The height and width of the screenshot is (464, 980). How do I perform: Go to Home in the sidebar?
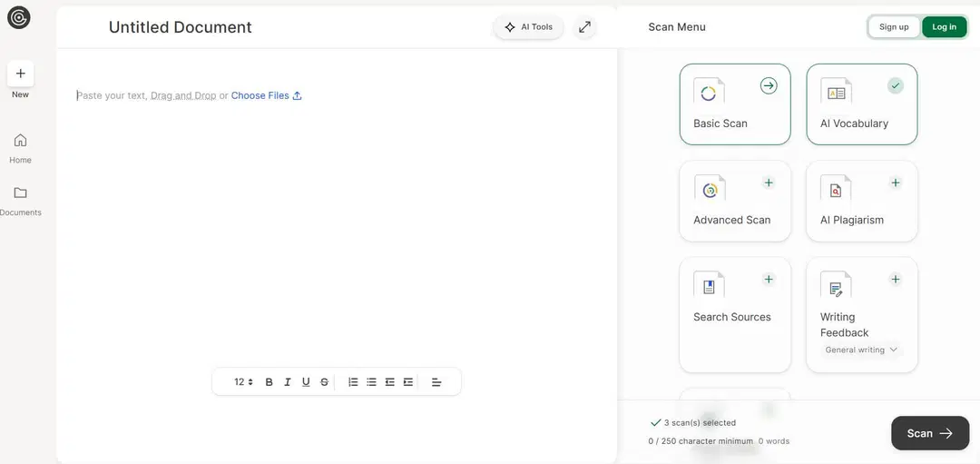20,147
